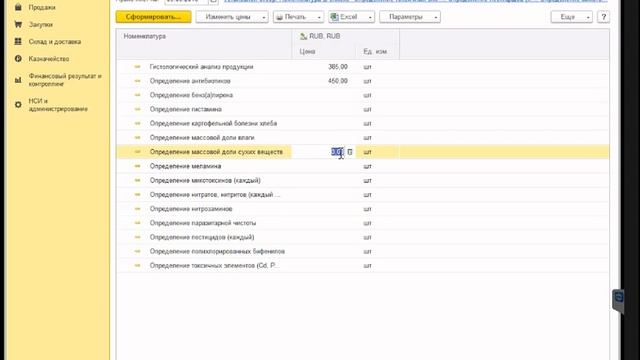The image size is (640, 360).
Task: Click row icon of Определение паразитарной чистоты
Action: click(x=138, y=223)
